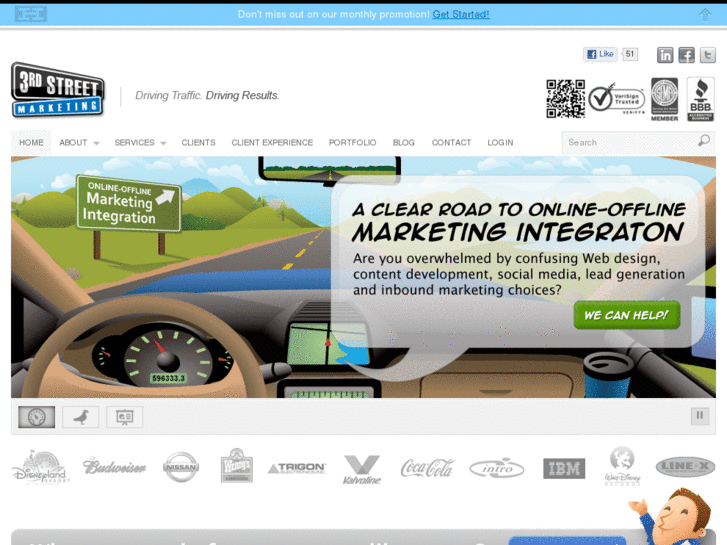727x545 pixels.
Task: Click the Like count 51 box
Action: pyautogui.click(x=630, y=54)
